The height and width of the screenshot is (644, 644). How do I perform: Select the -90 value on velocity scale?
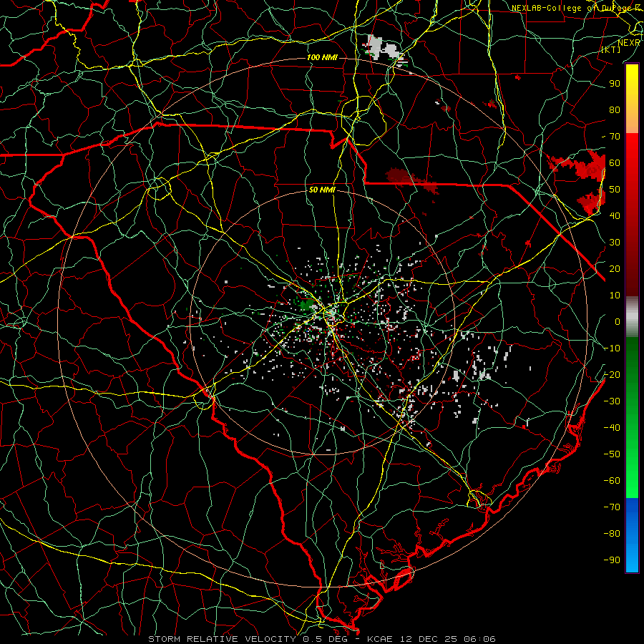(612, 560)
